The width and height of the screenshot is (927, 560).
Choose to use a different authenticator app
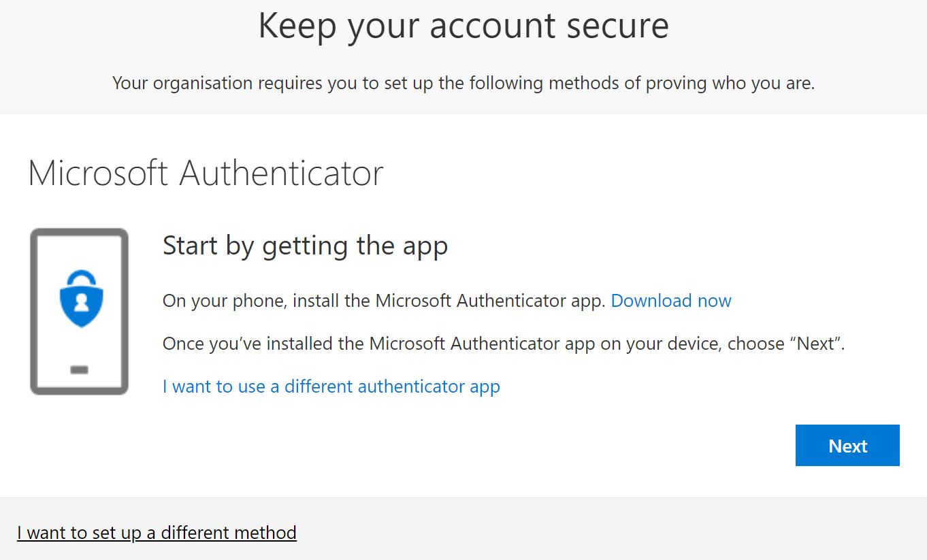pos(331,386)
